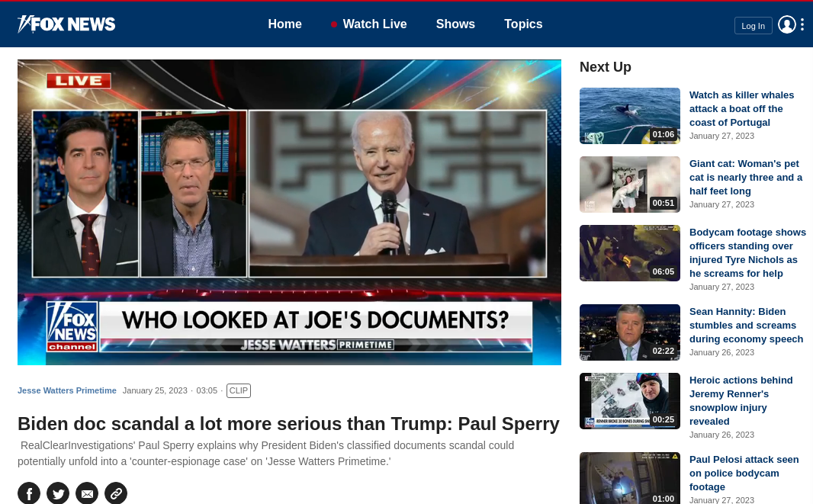The image size is (813, 504).
Task: Open Paul Pelosi attack bodycam thumbnail
Action: pos(629,478)
